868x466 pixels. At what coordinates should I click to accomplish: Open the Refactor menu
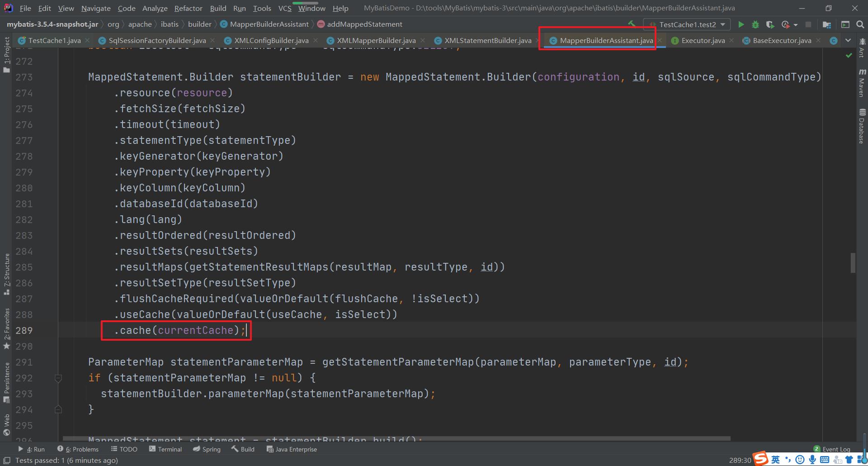click(188, 8)
